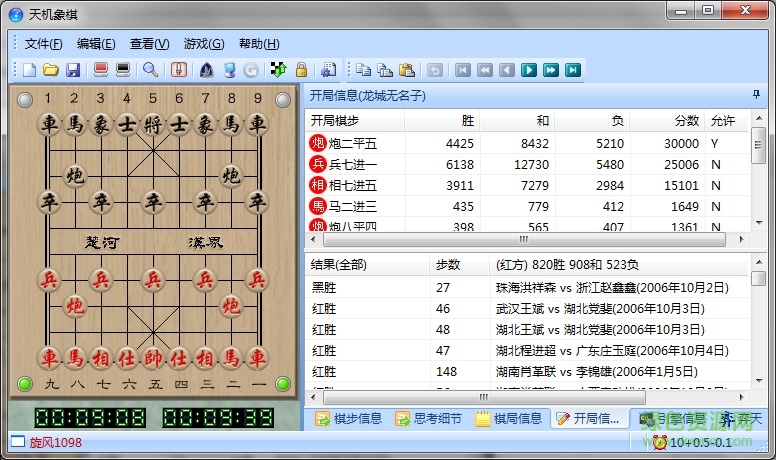Screen dimensions: 776x460
Task: Select the black cannon on file 2
Action: tap(75, 176)
